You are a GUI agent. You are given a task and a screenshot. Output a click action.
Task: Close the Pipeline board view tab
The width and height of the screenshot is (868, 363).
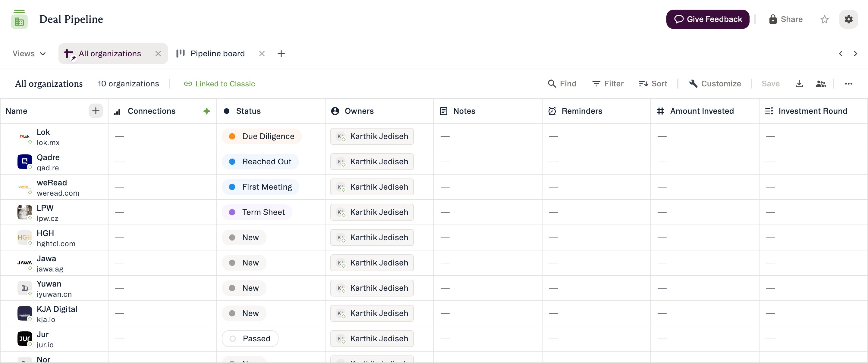(x=262, y=54)
